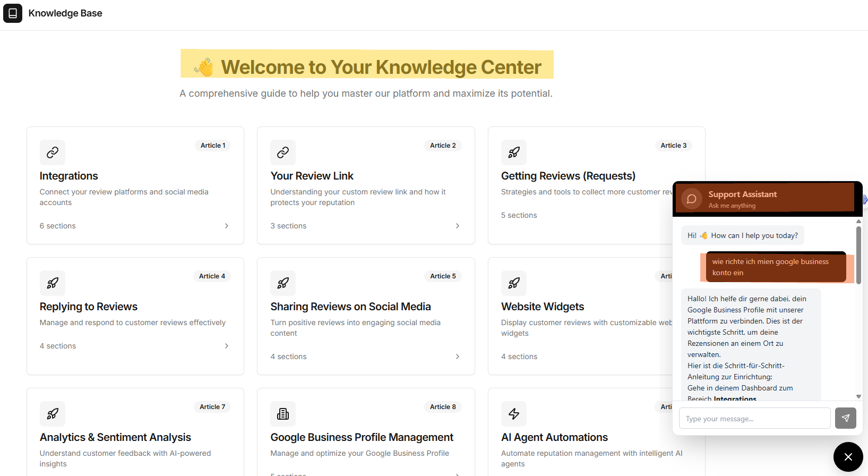Screen dimensions: 868x476
Task: Expand Replying to Reviews chevron arrow
Action: 227,346
